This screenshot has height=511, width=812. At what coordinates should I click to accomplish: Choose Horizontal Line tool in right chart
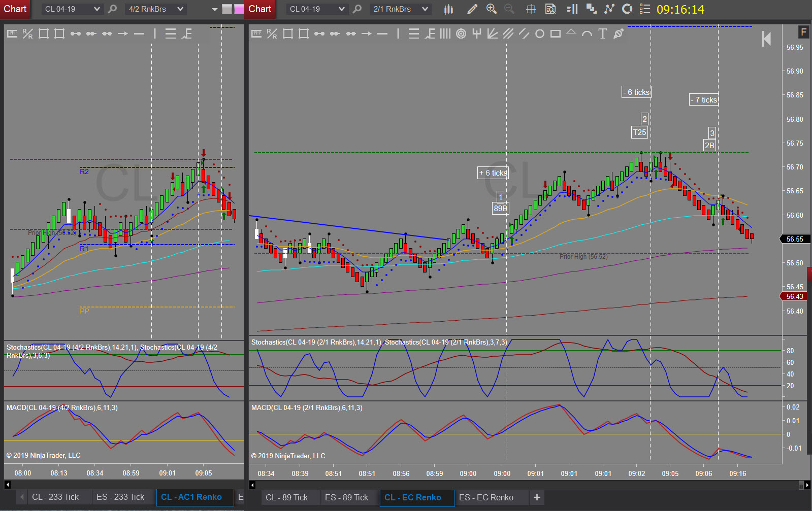pos(382,34)
